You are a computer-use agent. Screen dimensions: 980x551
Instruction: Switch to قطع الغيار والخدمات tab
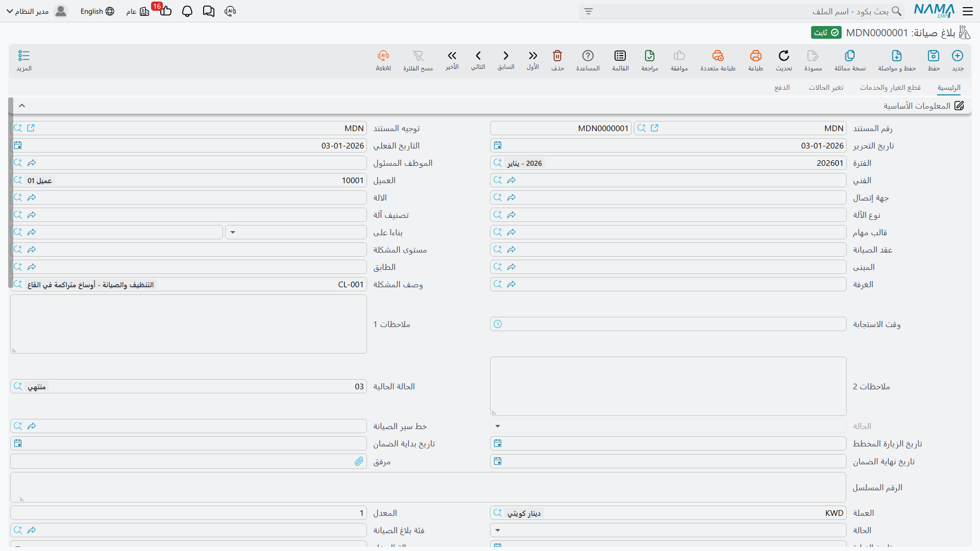coord(890,88)
